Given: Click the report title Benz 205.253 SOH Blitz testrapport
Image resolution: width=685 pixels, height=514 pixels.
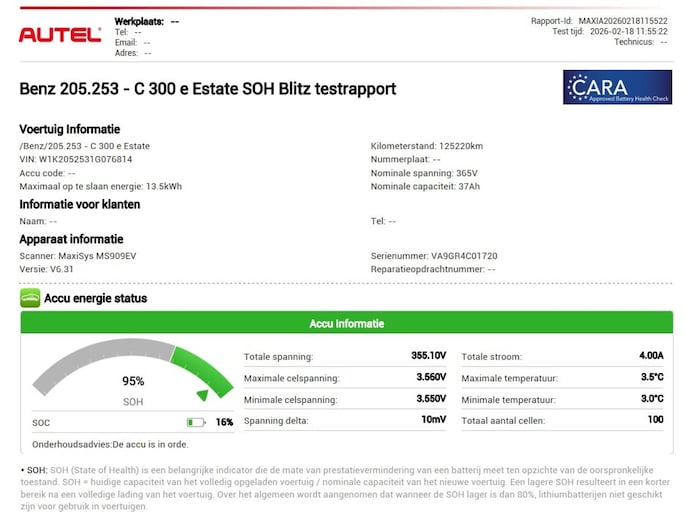Looking at the screenshot, I should pyautogui.click(x=208, y=89).
